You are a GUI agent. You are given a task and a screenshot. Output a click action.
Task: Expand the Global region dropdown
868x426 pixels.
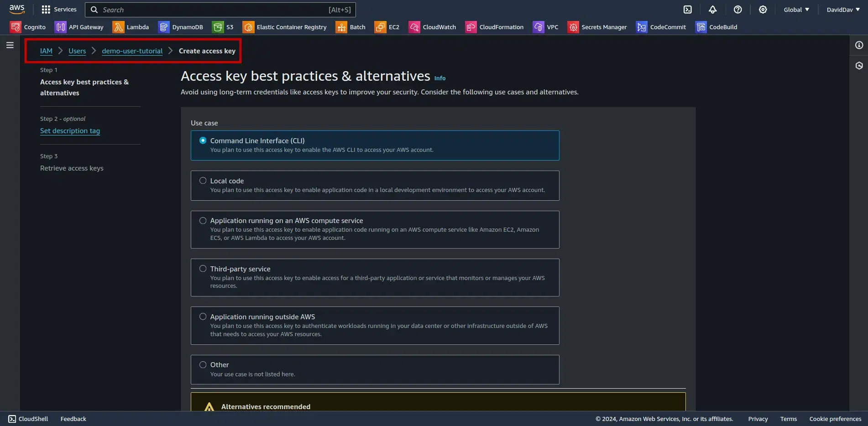[796, 10]
